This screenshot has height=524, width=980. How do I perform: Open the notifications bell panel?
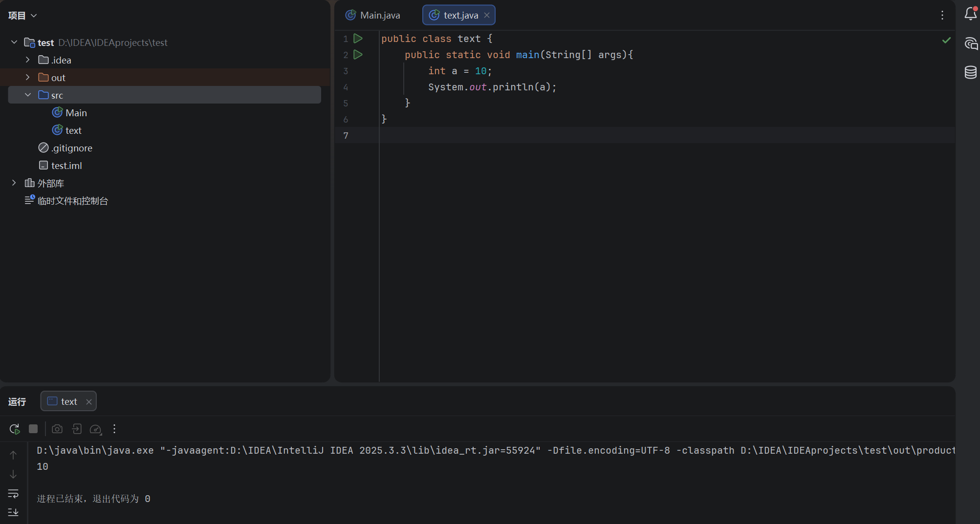971,14
